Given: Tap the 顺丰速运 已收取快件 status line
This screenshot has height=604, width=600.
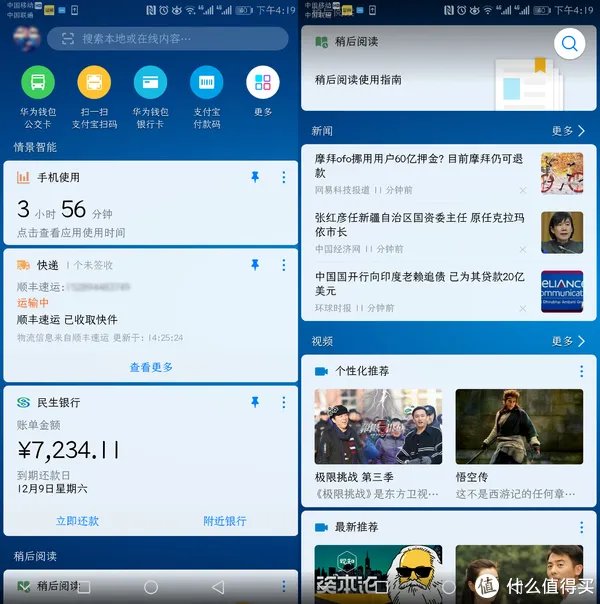Looking at the screenshot, I should point(67,319).
